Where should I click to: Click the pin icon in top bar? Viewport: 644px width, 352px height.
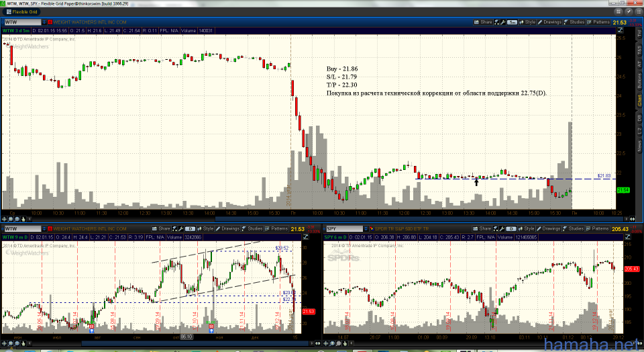pos(629,12)
